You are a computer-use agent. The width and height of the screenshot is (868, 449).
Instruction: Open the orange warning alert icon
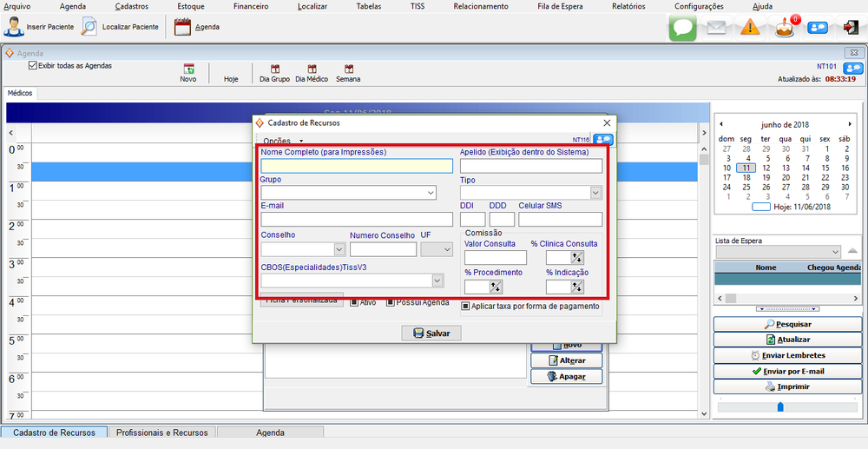coord(750,27)
